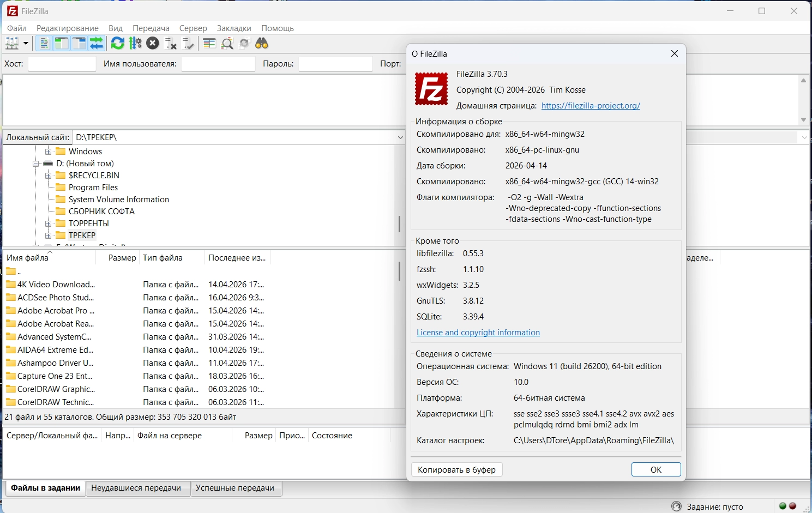Click the folder icon of Capture One 23
The image size is (812, 513).
coord(11,376)
